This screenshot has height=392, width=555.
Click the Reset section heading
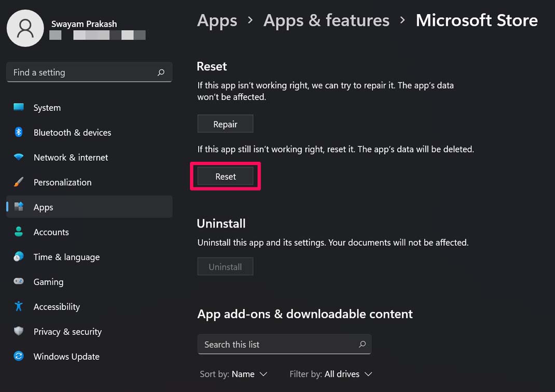click(x=212, y=66)
